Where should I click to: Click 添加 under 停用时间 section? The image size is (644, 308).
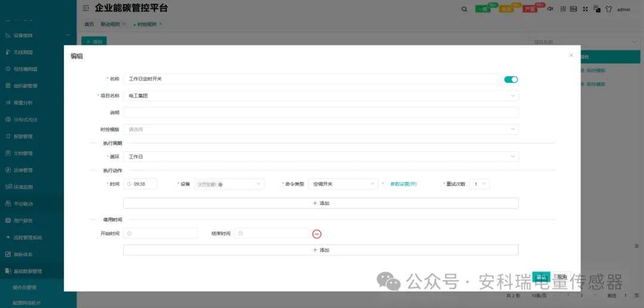click(321, 250)
